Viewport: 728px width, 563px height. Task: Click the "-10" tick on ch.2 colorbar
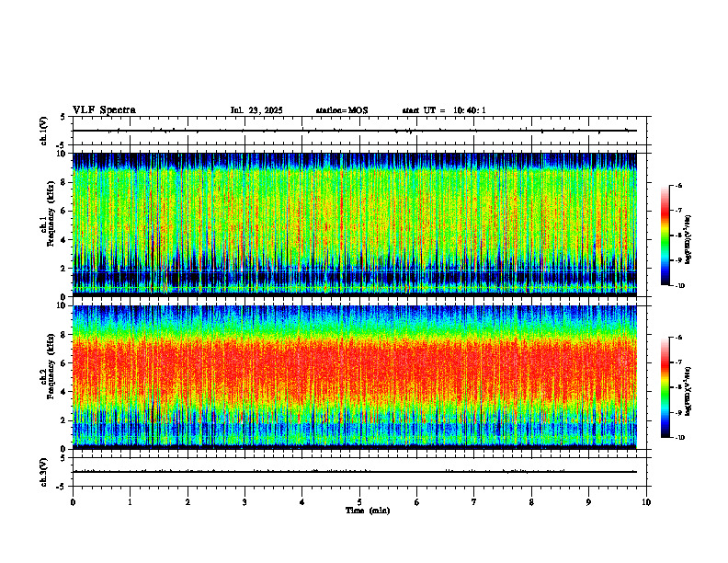tap(679, 438)
